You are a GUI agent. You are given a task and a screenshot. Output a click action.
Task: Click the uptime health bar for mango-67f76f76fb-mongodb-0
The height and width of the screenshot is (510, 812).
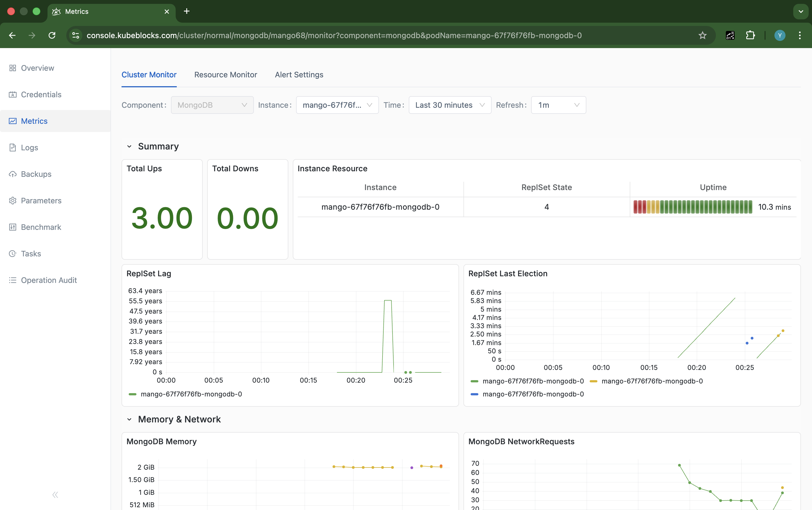click(692, 207)
